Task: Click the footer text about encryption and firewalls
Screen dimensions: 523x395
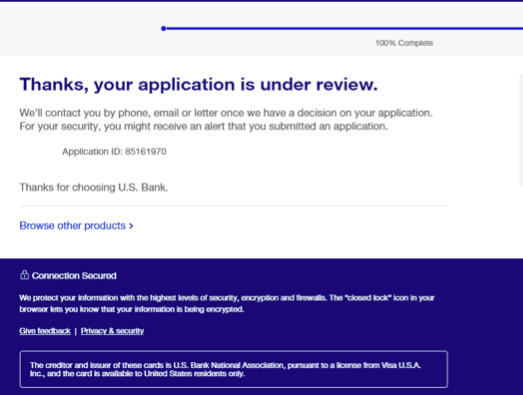Action: (227, 304)
